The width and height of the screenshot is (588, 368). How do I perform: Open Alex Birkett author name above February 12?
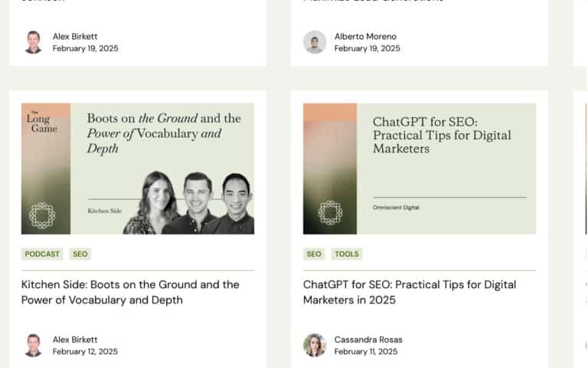point(75,340)
